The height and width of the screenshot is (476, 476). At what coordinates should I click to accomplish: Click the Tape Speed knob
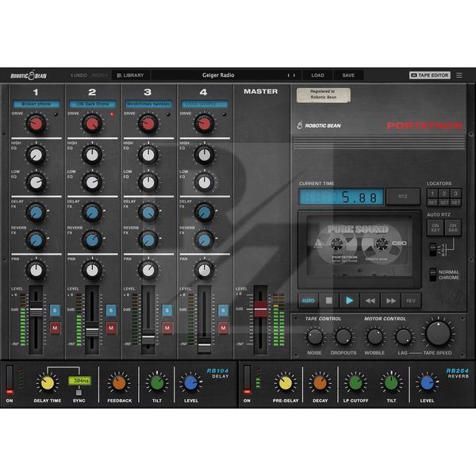point(438,334)
